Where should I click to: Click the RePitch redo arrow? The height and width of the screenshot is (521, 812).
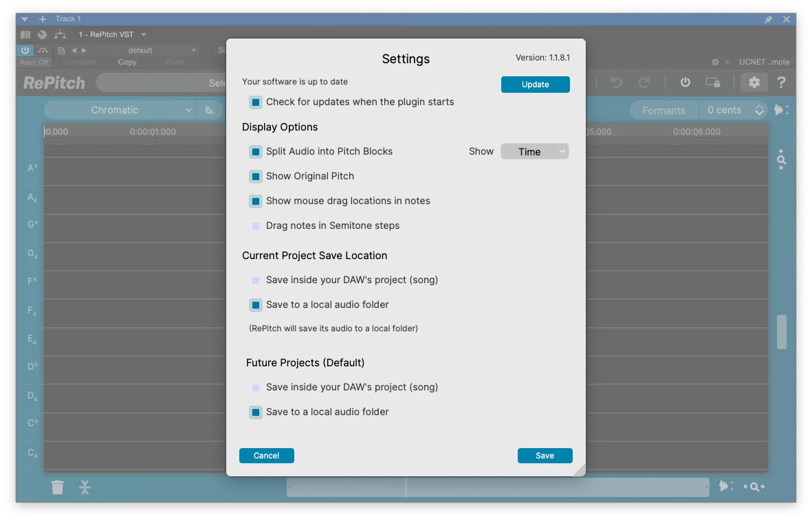(x=644, y=82)
